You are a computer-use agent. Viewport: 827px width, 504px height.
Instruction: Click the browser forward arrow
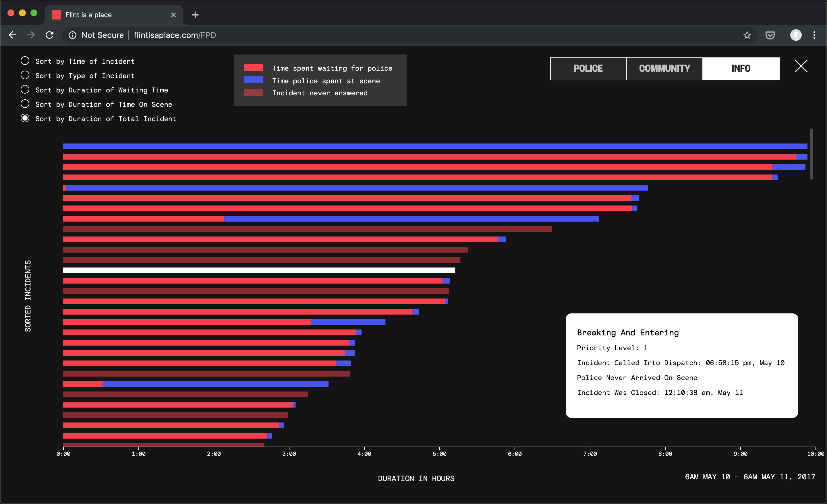(31, 35)
